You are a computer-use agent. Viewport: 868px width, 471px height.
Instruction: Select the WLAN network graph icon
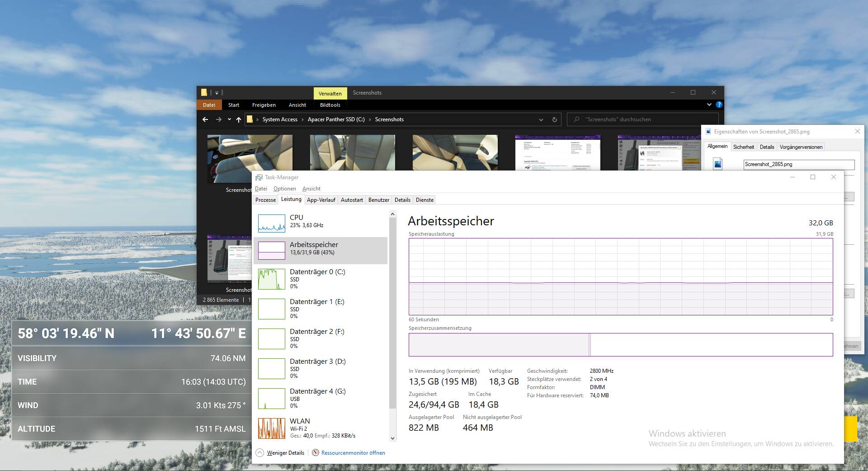point(271,428)
